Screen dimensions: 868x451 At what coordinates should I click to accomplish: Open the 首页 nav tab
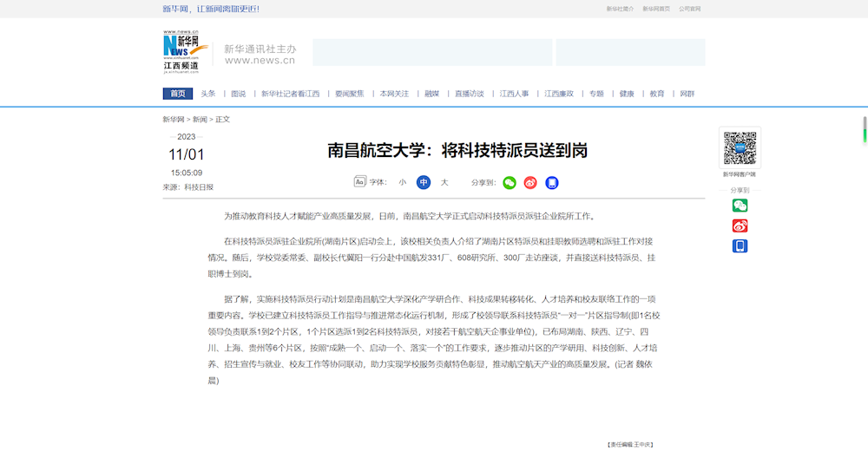click(x=178, y=94)
